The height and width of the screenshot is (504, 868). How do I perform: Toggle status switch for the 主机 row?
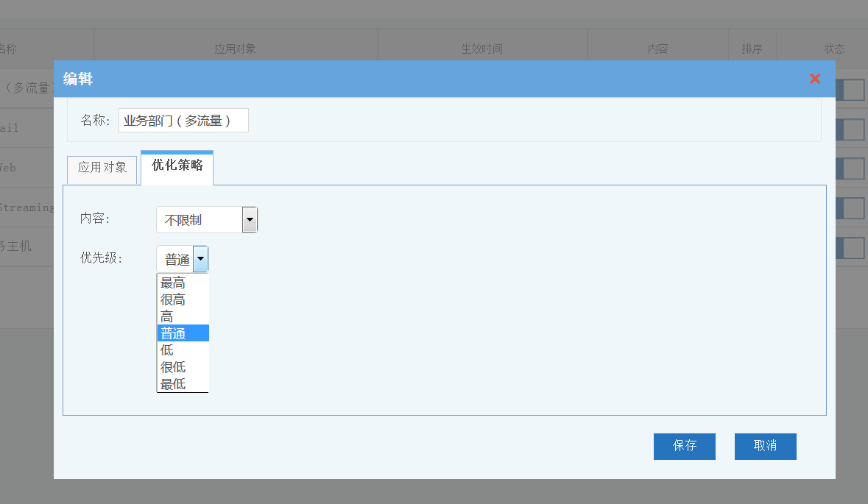850,248
